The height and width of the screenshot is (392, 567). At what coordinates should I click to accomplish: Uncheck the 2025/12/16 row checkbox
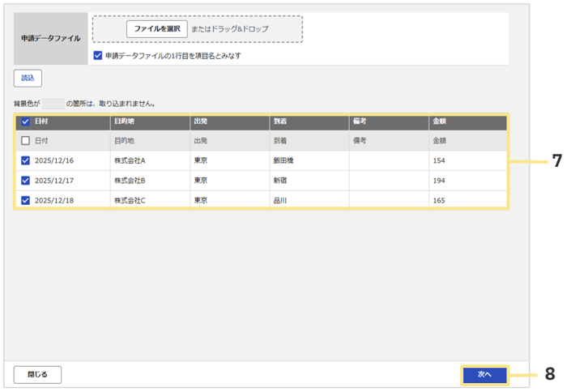point(25,160)
